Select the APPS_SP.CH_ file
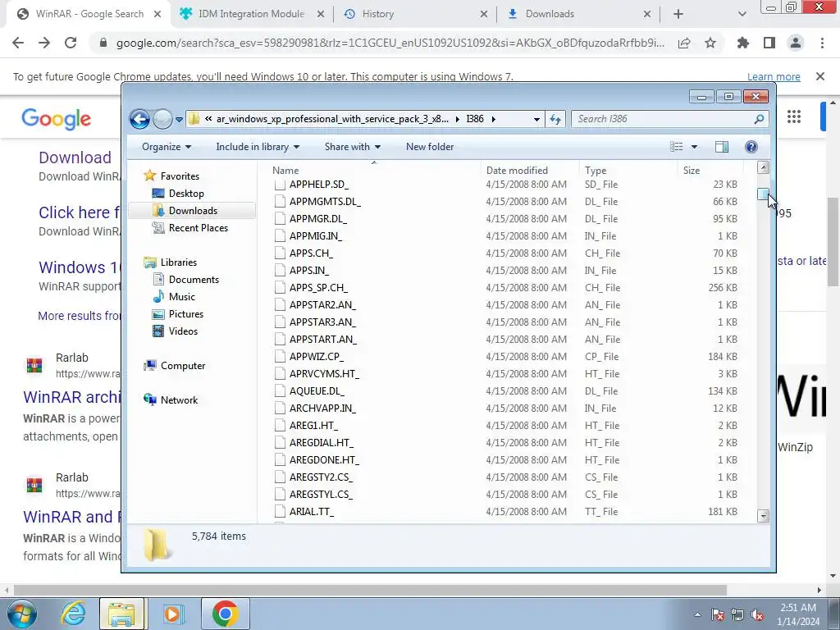Image resolution: width=840 pixels, height=630 pixels. click(318, 288)
